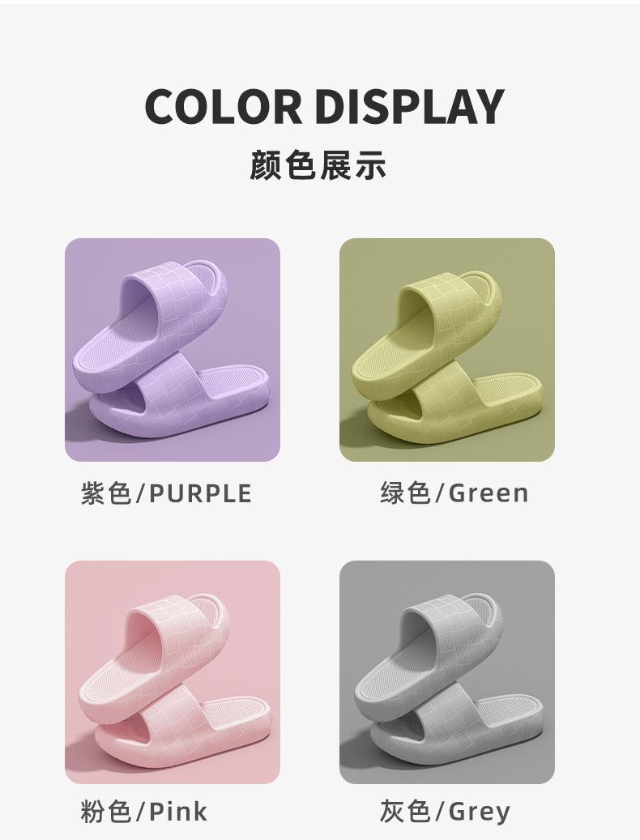Click the 灰色/Grey label
Screen dimensions: 640x840
tap(445, 811)
